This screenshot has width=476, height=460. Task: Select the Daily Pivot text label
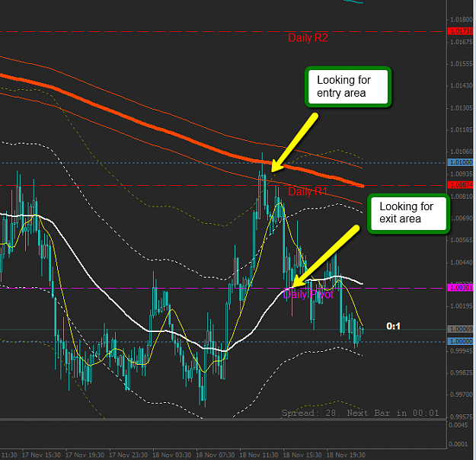308,294
